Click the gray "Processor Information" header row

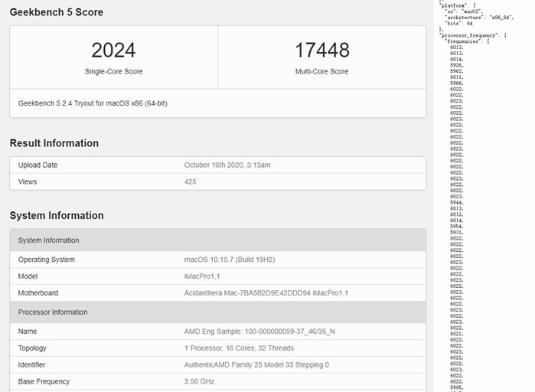pos(218,312)
